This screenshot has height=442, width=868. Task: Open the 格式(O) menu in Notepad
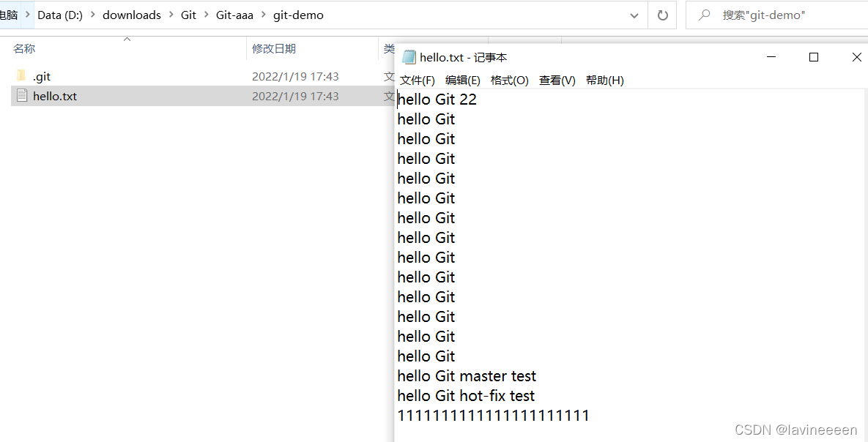(510, 80)
